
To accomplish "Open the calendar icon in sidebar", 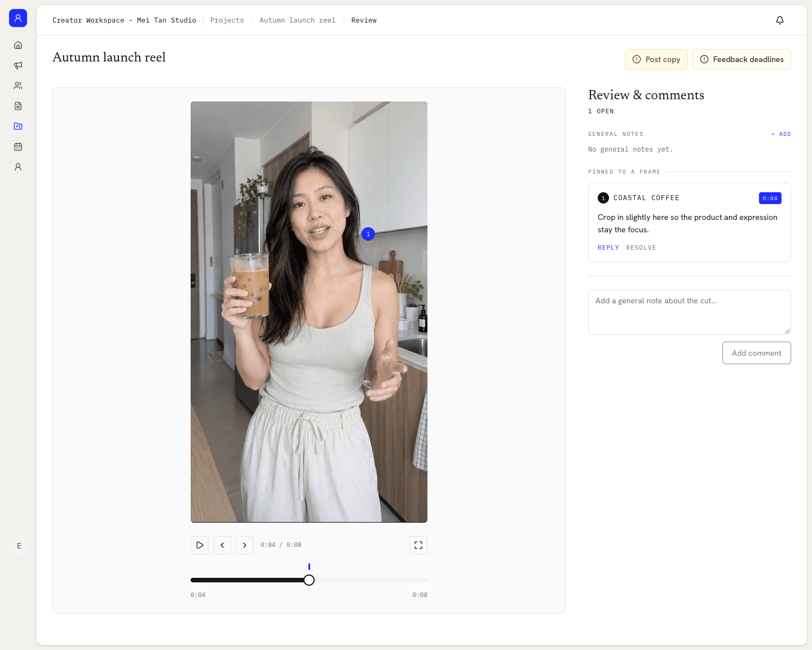I will 18,147.
